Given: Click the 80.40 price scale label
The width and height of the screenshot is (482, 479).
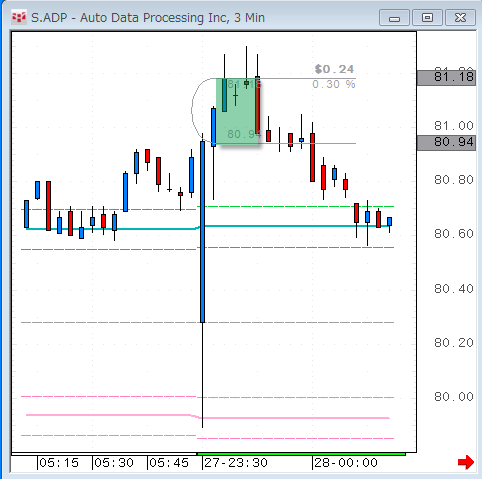Looking at the screenshot, I should [454, 289].
